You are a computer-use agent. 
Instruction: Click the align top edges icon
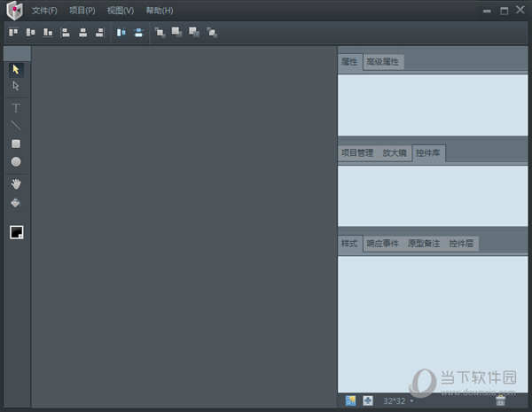(x=13, y=32)
